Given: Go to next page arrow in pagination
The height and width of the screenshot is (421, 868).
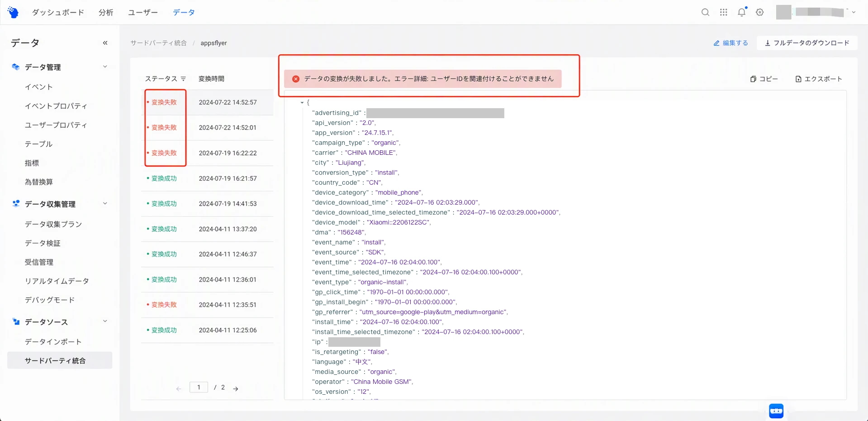Looking at the screenshot, I should pyautogui.click(x=236, y=388).
